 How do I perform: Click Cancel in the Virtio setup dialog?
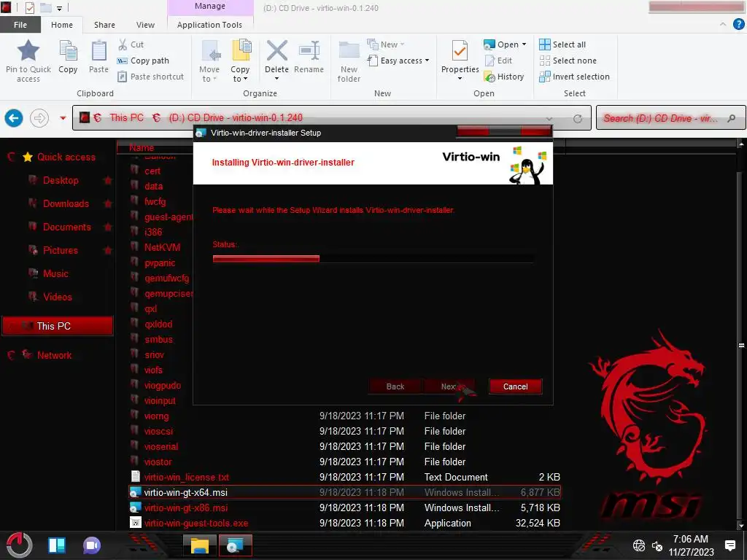(516, 386)
